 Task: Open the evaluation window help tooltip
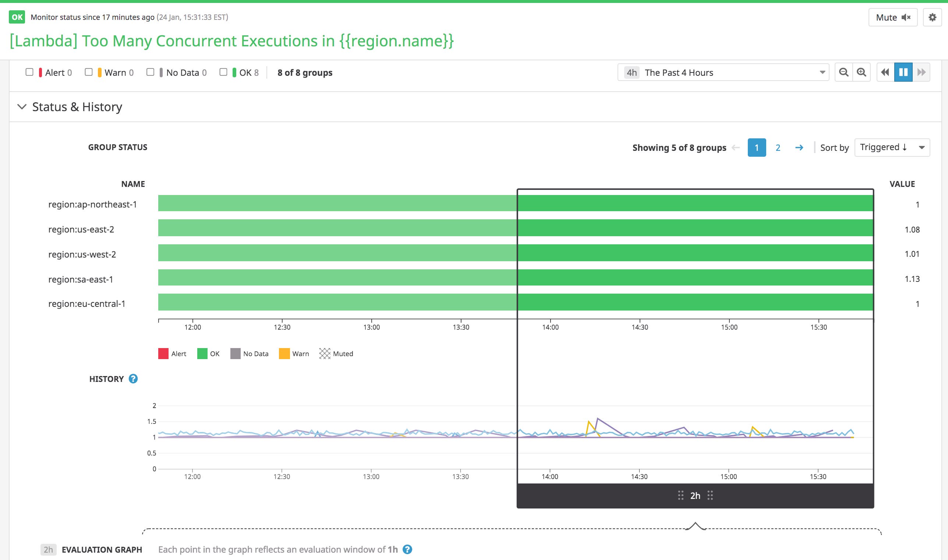click(x=408, y=550)
